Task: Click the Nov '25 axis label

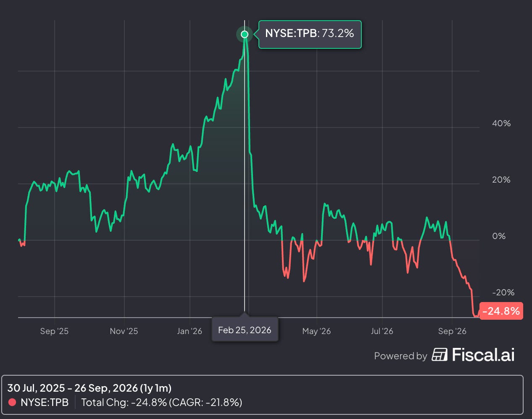Action: 124,331
